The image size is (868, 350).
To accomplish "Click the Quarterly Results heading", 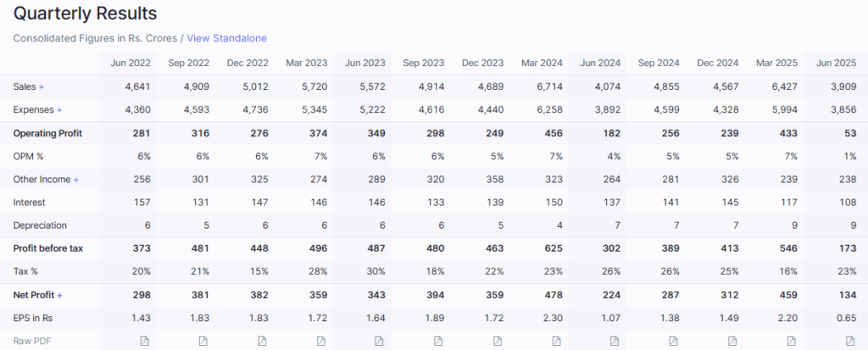I will (86, 14).
